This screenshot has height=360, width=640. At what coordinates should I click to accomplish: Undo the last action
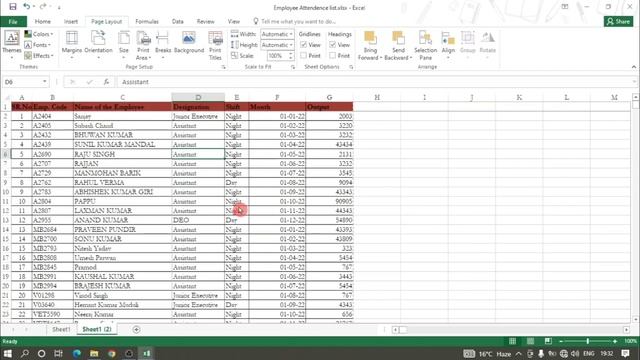click(26, 7)
